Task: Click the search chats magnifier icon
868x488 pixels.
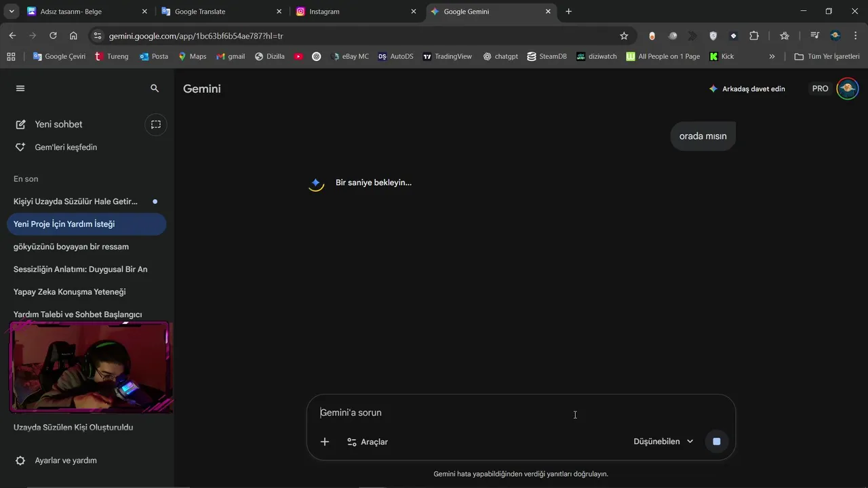Action: click(x=155, y=88)
